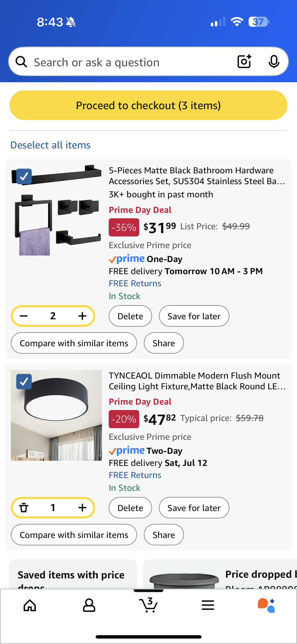
Task: Share the ceiling light fixture item
Action: point(163,535)
